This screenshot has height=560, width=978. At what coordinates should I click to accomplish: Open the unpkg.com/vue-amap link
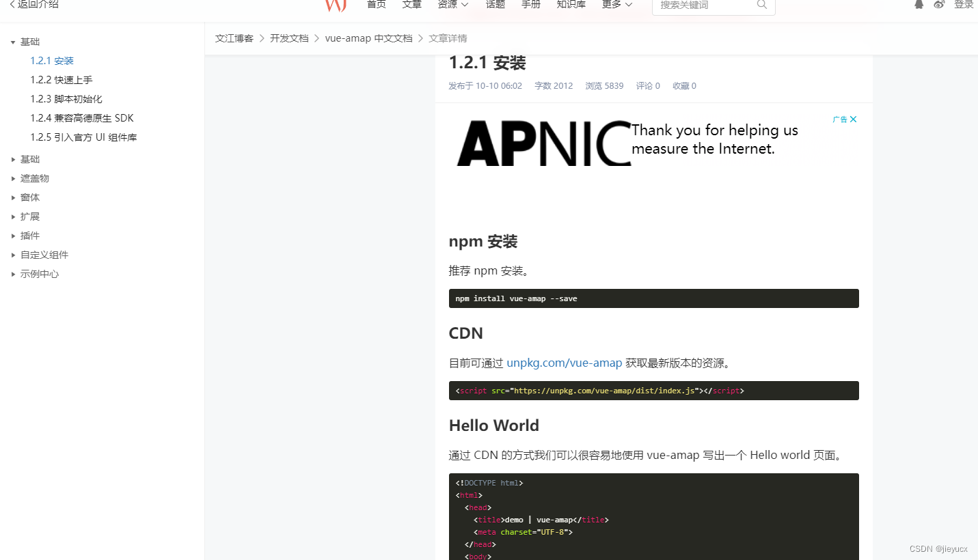(565, 363)
